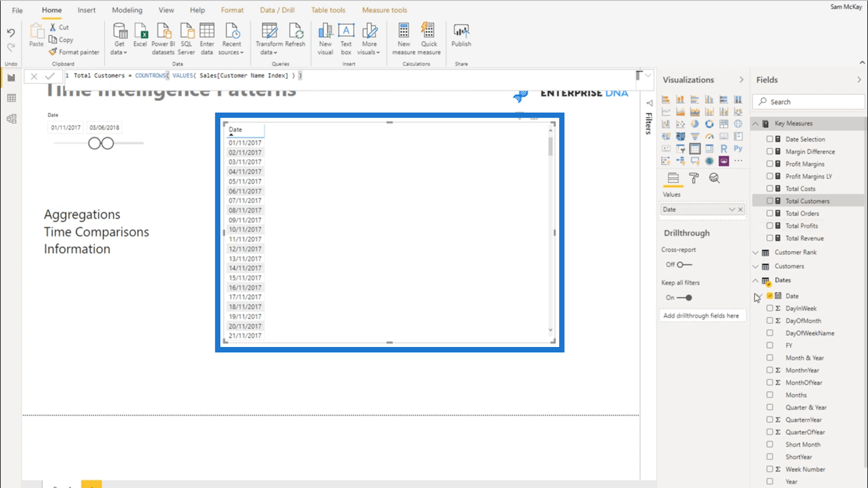Switch to the Insert ribbon tab
The image size is (868, 488).
pos(86,10)
